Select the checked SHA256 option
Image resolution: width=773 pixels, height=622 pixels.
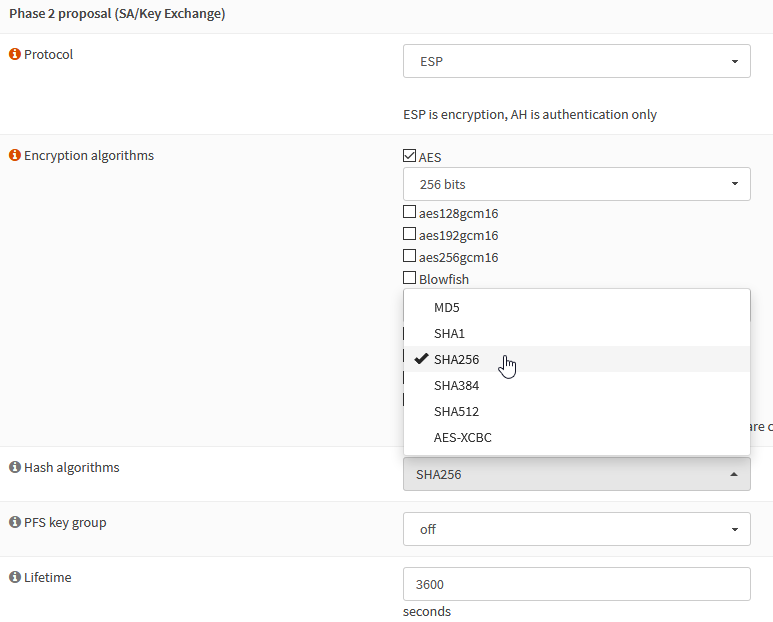455,360
